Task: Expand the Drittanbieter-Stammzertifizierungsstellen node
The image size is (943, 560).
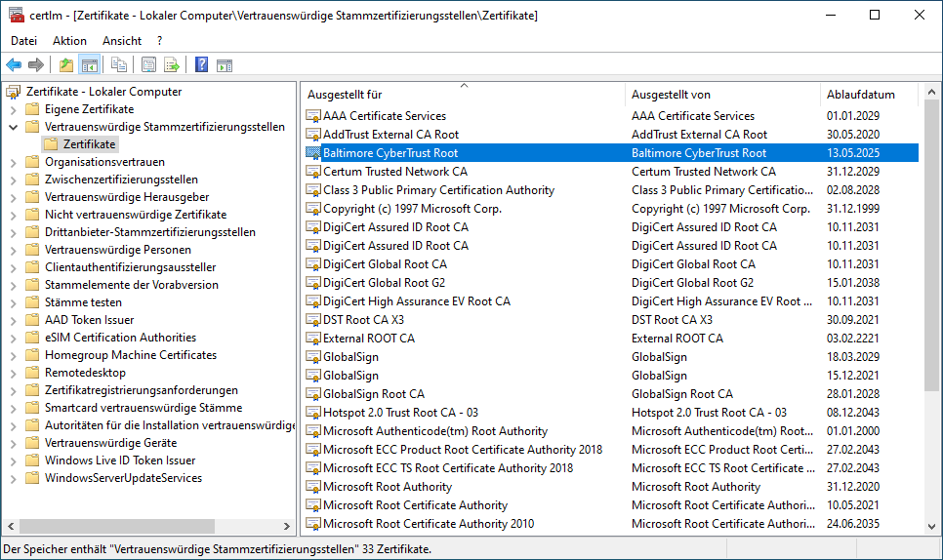Action: (14, 232)
